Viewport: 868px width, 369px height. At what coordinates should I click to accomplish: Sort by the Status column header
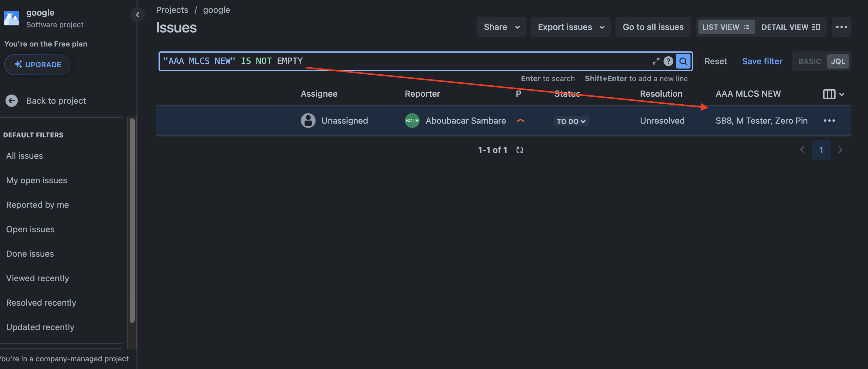(567, 94)
